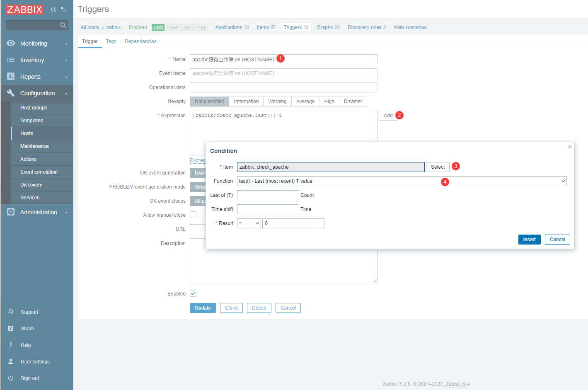Open Inventory via the list icon

pos(11,60)
